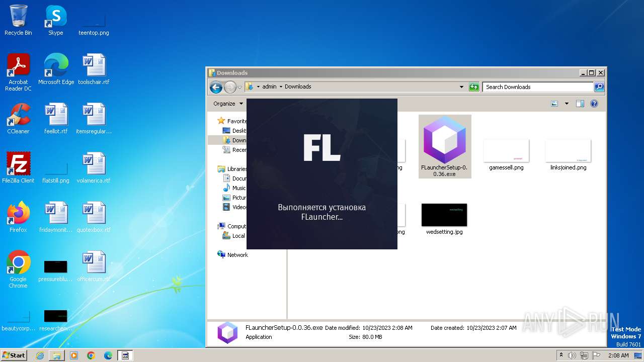Screen dimensions: 644x362
Task: Refresh the Downloads folder view
Action: pyautogui.click(x=474, y=87)
